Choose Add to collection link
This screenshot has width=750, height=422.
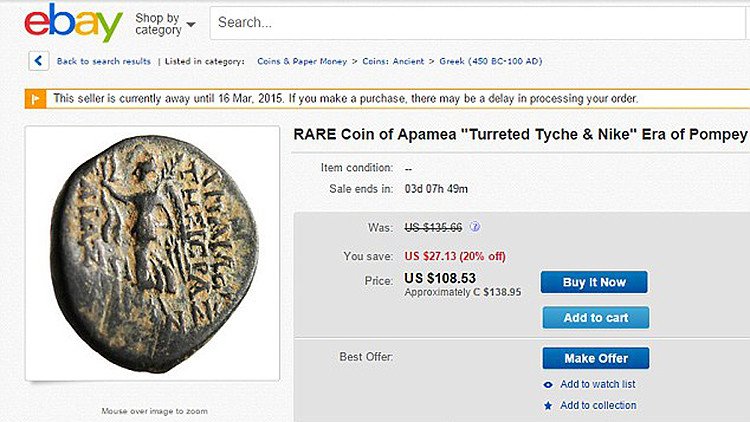597,406
